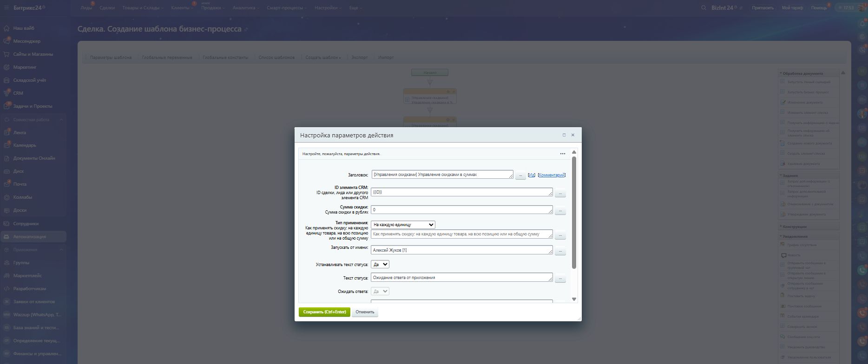Click the Лента sidebar icon
The image size is (868, 364).
[7, 133]
